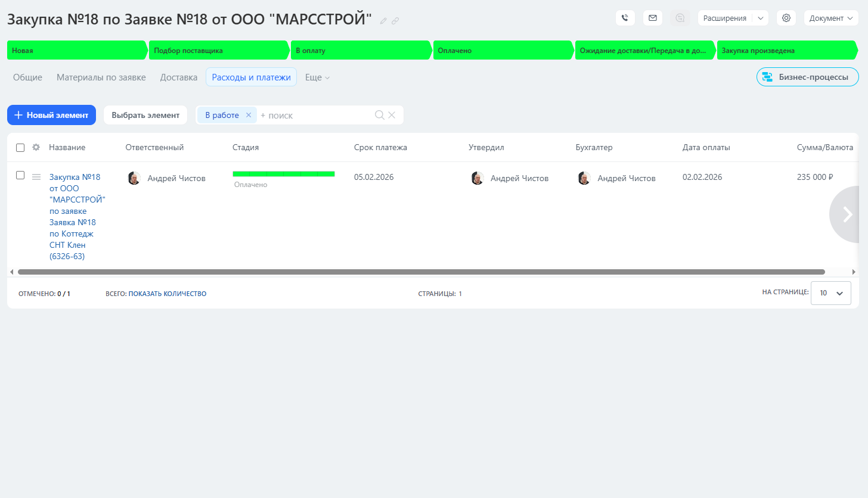This screenshot has height=498, width=868.
Task: Check the Закупка №18 row checkbox
Action: pyautogui.click(x=20, y=175)
